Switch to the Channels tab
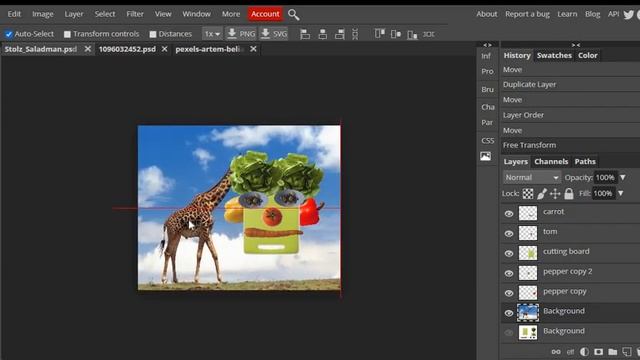 [551, 162]
